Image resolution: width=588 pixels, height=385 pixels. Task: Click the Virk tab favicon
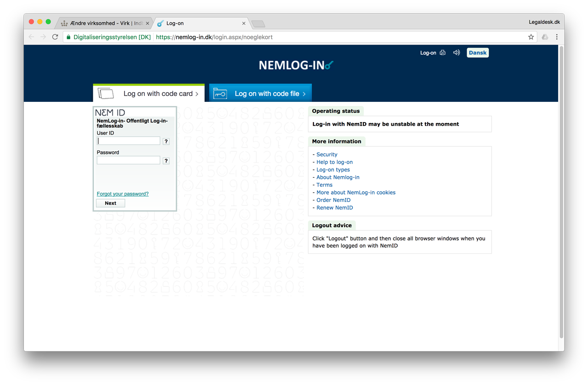click(64, 23)
